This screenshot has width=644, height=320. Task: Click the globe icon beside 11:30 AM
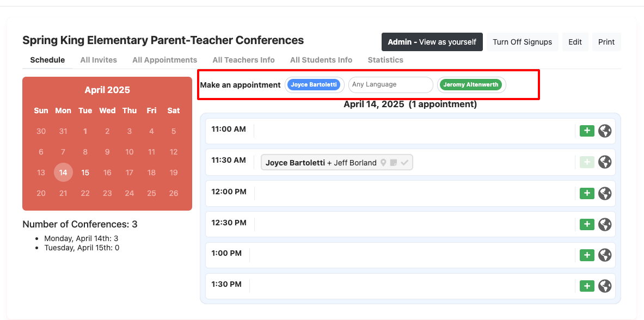(x=605, y=162)
